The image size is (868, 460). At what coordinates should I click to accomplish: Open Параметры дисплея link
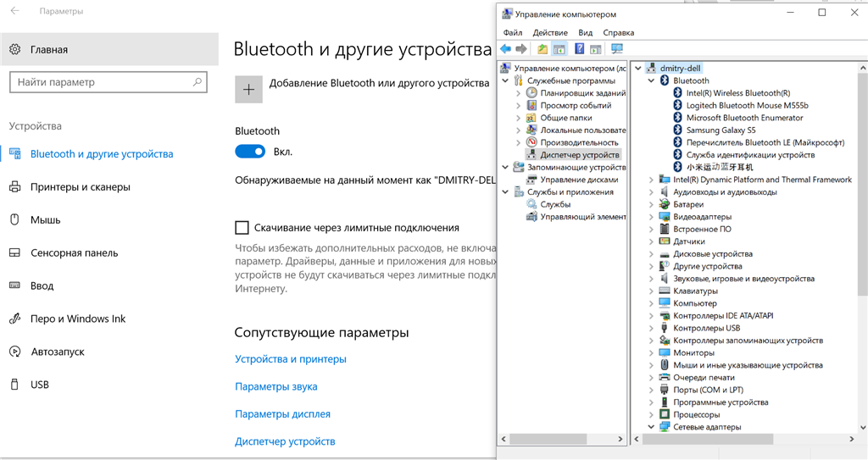point(283,414)
